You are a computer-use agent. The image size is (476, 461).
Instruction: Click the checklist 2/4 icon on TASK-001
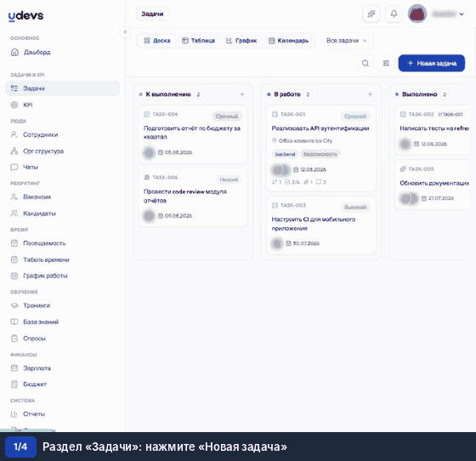coord(292,182)
